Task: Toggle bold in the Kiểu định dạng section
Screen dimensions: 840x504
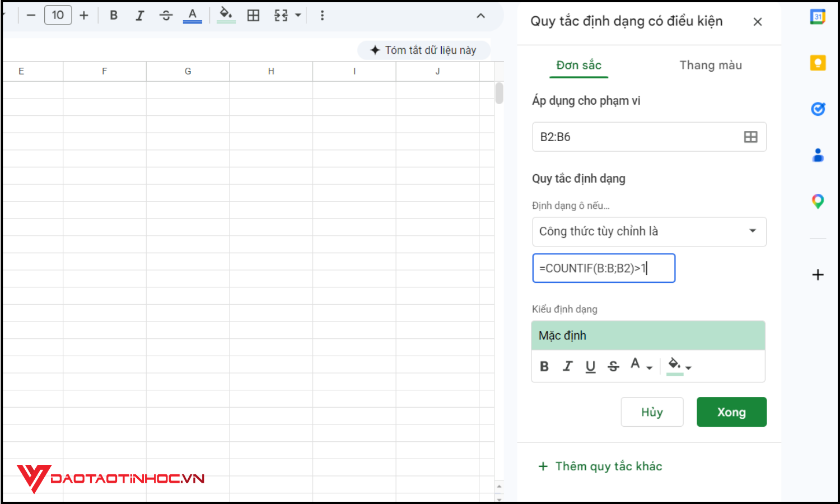Action: click(x=544, y=366)
